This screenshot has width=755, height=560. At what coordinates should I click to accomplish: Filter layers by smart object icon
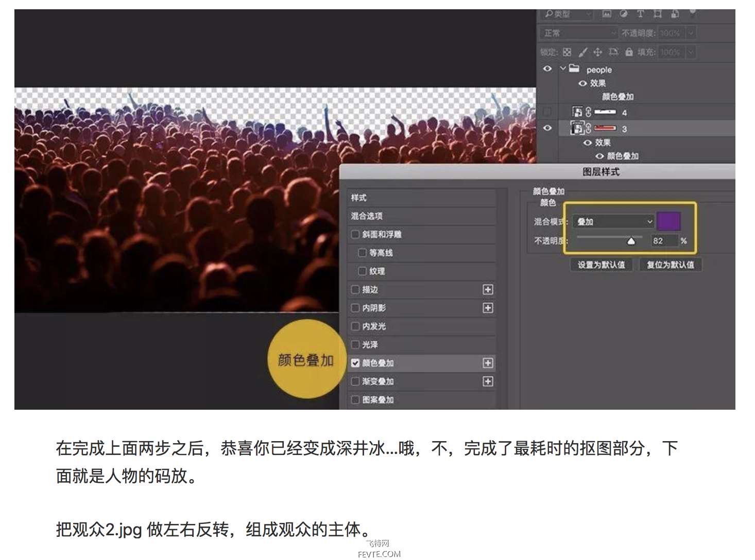(x=675, y=14)
